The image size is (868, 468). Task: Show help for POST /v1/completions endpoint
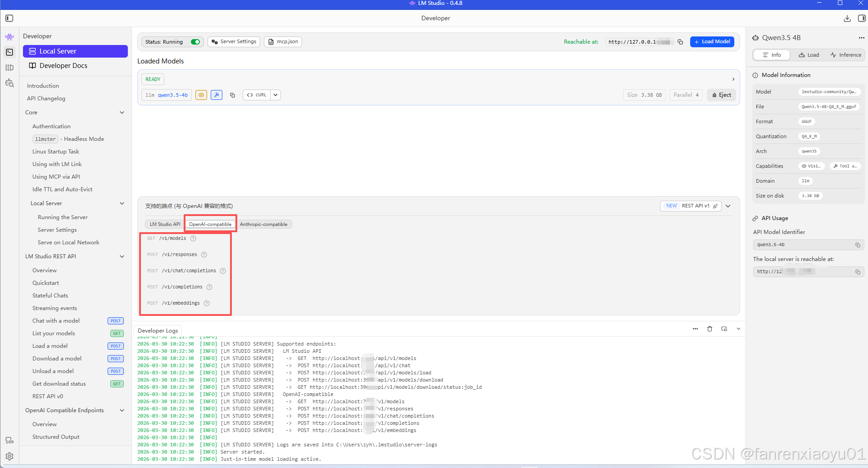209,287
